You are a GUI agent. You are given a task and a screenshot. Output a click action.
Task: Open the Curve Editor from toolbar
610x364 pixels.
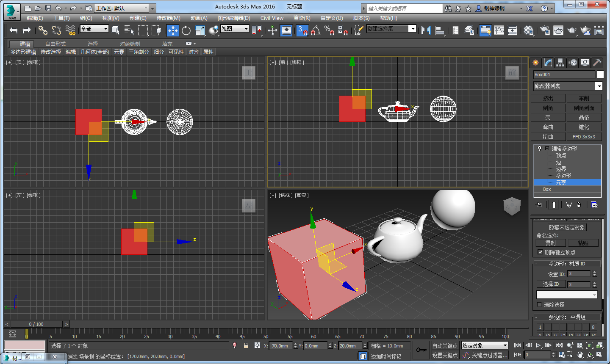click(x=499, y=30)
